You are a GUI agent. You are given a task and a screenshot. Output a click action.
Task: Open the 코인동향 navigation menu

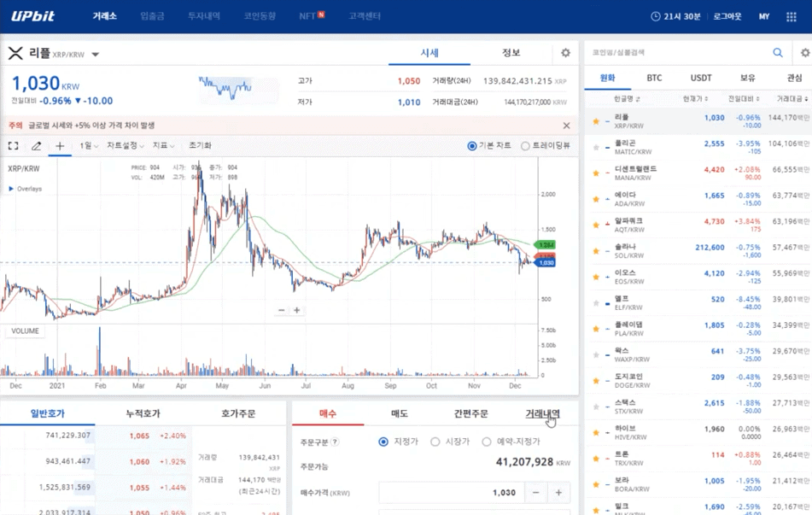tap(260, 16)
